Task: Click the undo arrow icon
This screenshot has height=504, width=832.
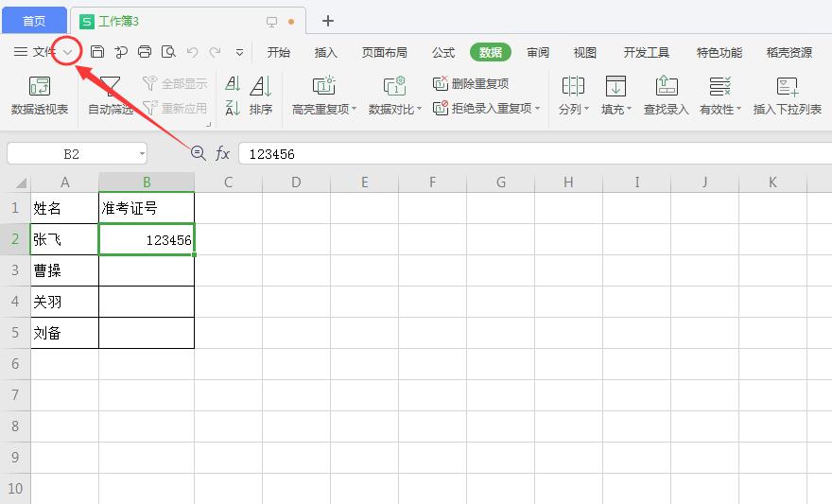Action: (192, 52)
